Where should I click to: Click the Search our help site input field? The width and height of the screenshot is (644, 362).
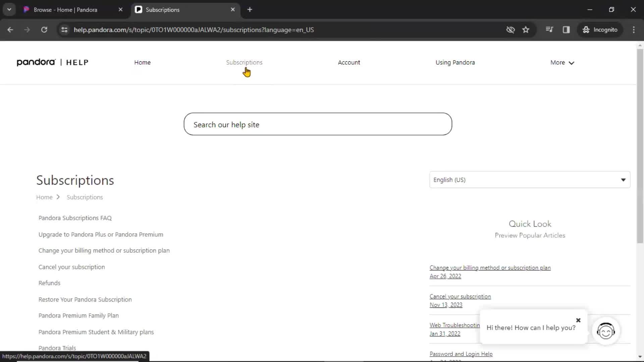point(318,124)
